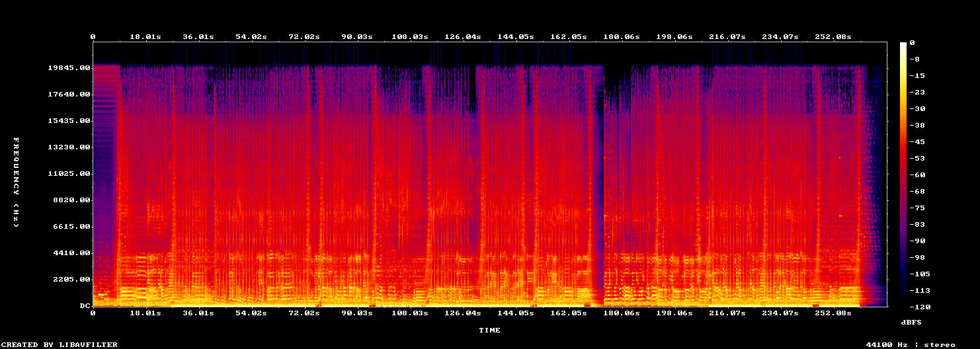This screenshot has width=980, height=349.
Task: Click the -60 value on dBFS scale
Action: click(x=917, y=175)
